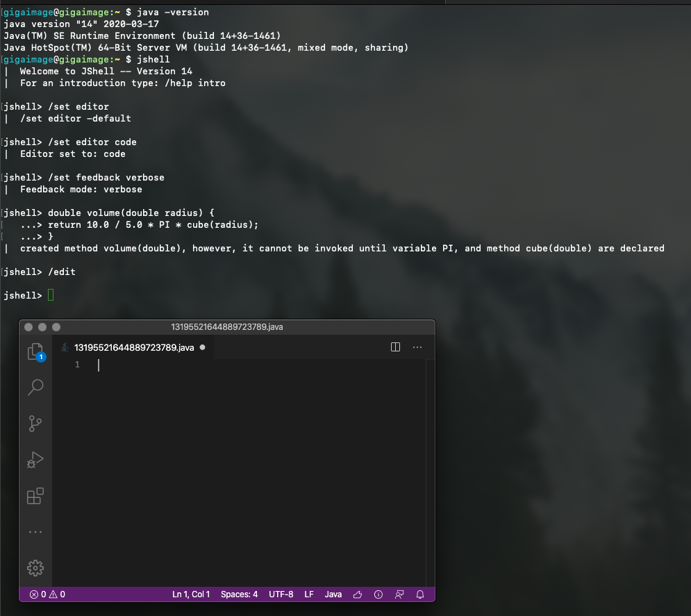Split the editor to the right
The width and height of the screenshot is (691, 616).
[395, 347]
